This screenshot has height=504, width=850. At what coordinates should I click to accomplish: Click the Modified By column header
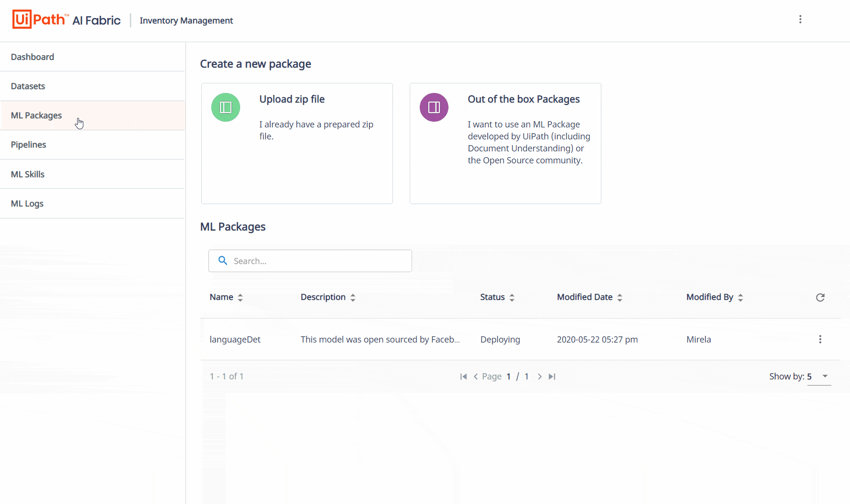pos(710,297)
